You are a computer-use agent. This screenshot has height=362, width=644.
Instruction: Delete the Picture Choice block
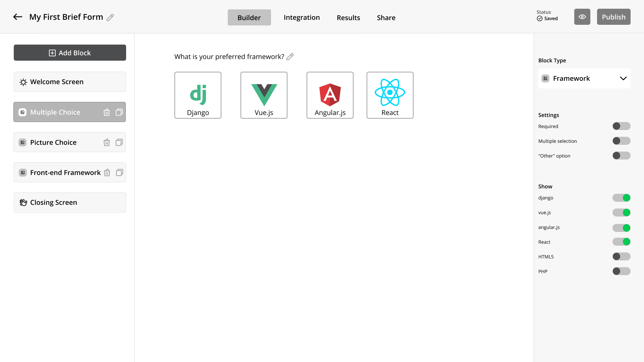click(x=107, y=142)
